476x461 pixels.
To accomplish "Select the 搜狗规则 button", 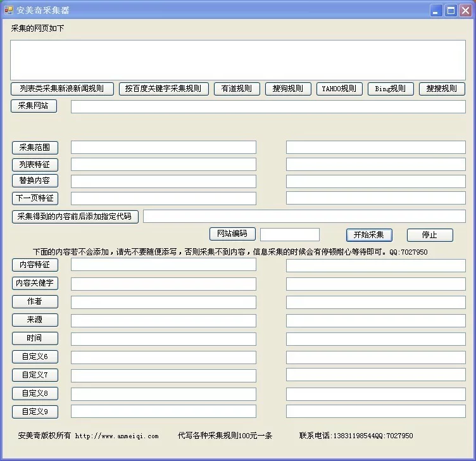I will [288, 89].
